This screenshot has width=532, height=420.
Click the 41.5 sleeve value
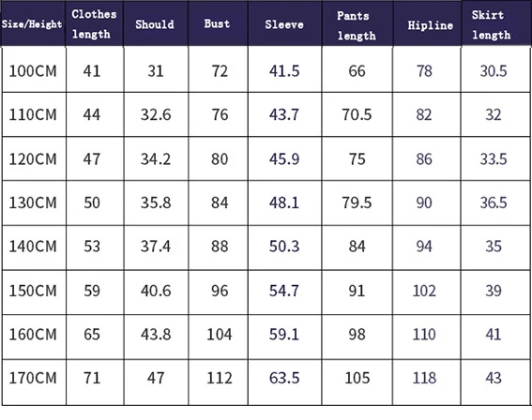284,71
